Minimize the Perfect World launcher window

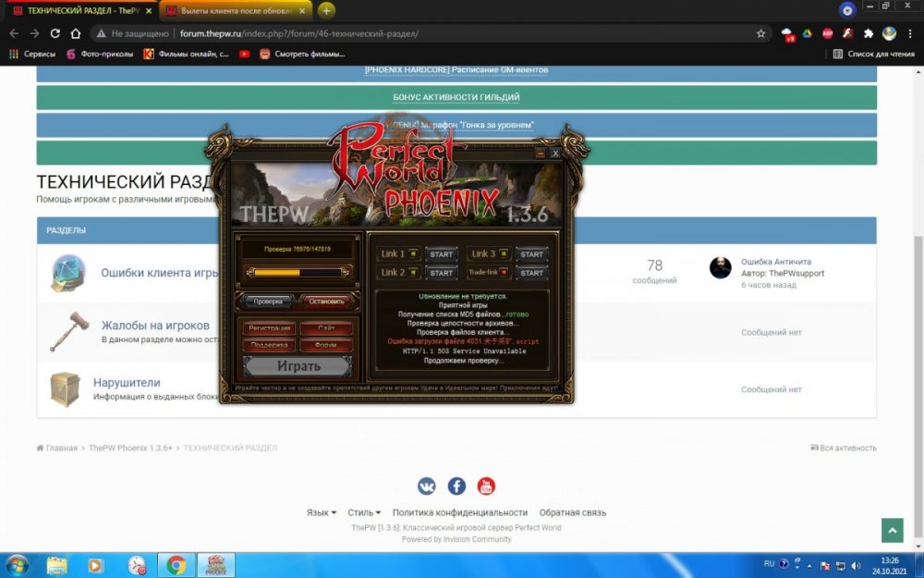pyautogui.click(x=541, y=154)
